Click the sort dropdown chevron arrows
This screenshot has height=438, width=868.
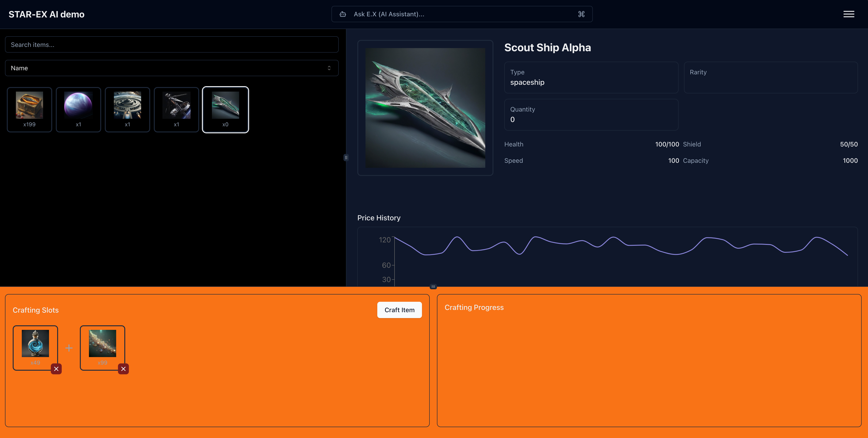[329, 68]
